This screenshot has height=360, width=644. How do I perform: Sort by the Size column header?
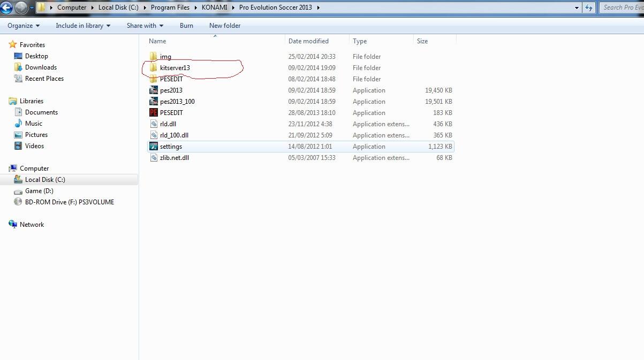click(422, 41)
